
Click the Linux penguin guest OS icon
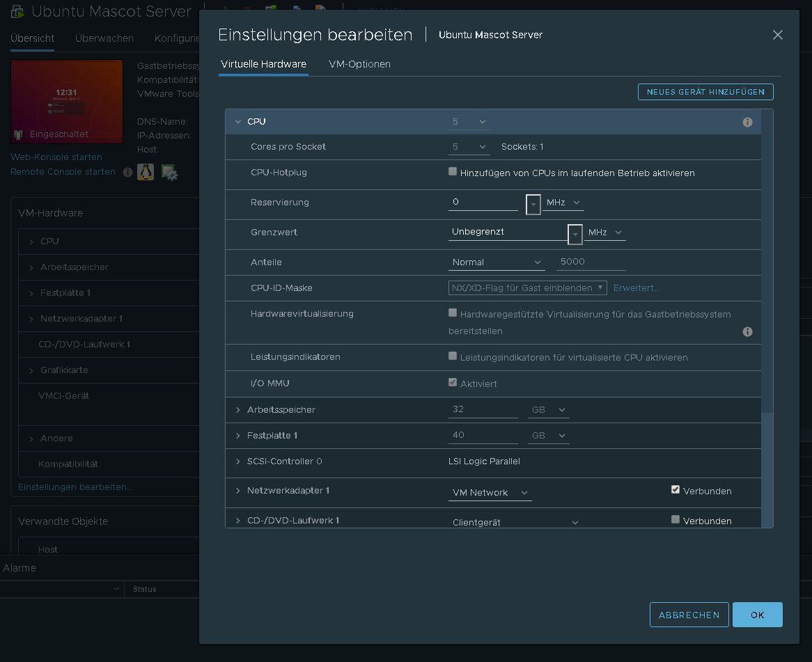click(x=146, y=172)
